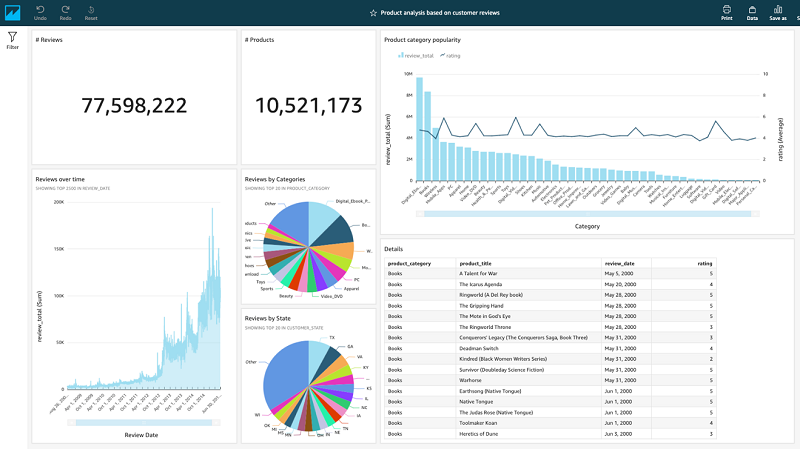
Task: Click Category axis slider on popularity chart
Action: (587, 214)
